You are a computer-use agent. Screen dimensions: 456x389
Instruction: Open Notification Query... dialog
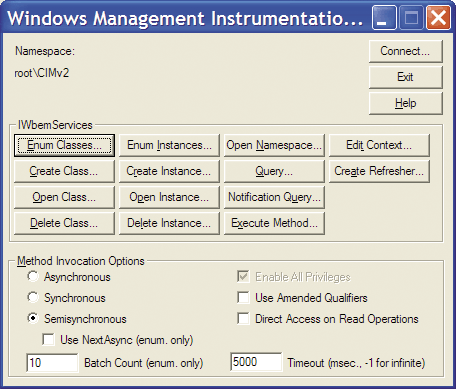(274, 197)
